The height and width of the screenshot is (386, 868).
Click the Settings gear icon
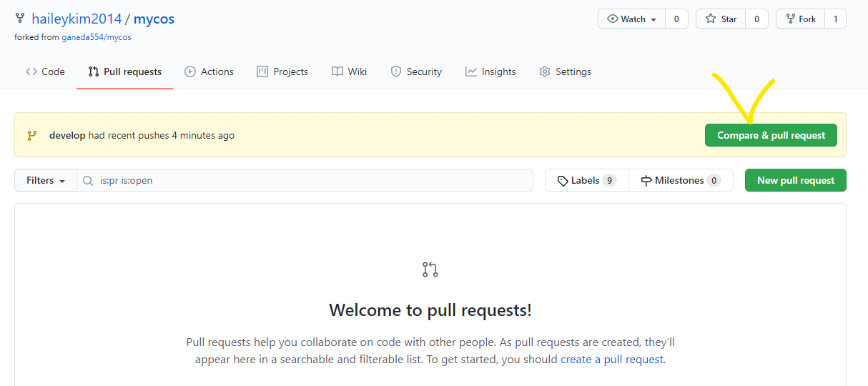[545, 71]
